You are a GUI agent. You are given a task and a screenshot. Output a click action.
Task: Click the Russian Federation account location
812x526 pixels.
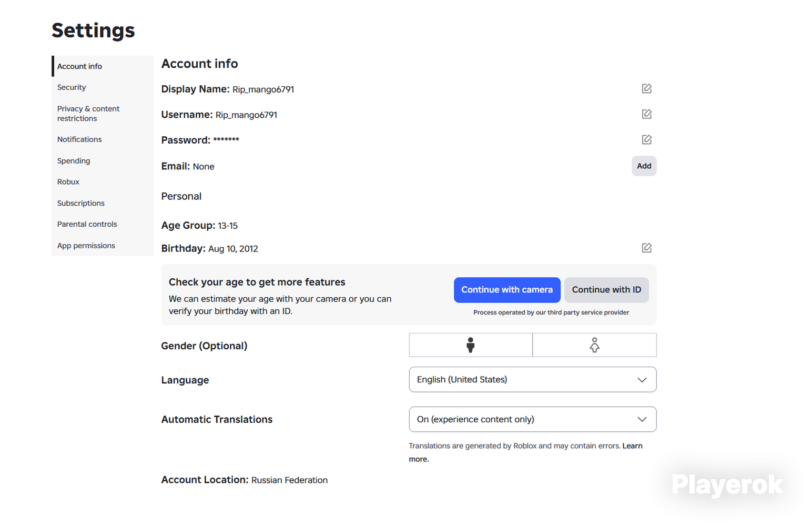click(289, 480)
